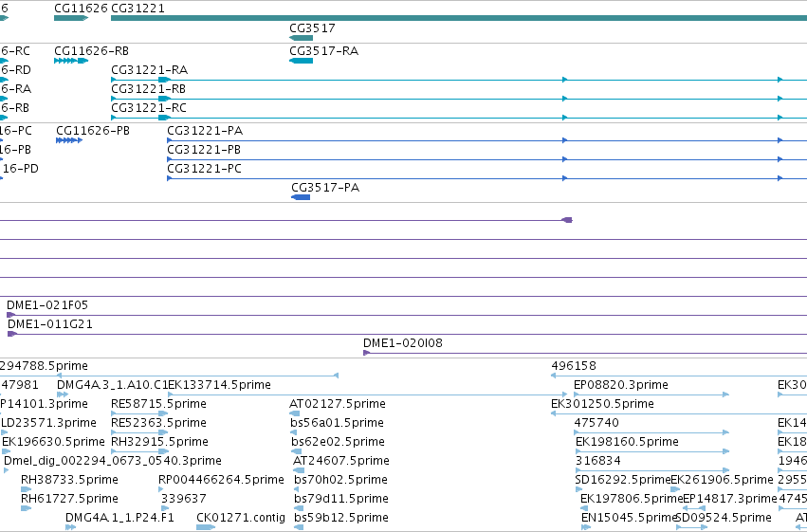Click the purple exon block above the clones
Image resolution: width=807 pixels, height=532 pixels.
(x=567, y=220)
